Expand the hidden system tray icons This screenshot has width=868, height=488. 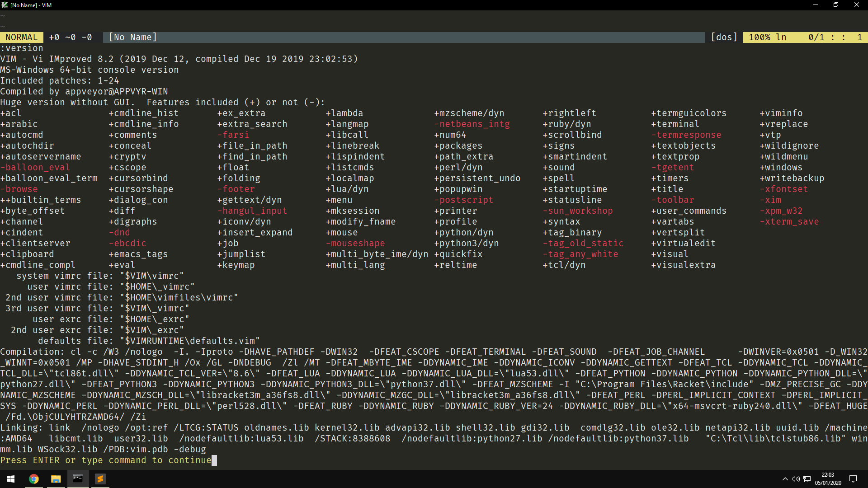coord(785,479)
